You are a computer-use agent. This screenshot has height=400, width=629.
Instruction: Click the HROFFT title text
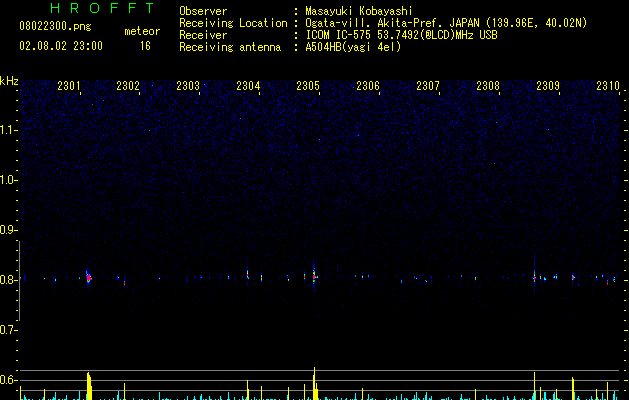point(102,8)
